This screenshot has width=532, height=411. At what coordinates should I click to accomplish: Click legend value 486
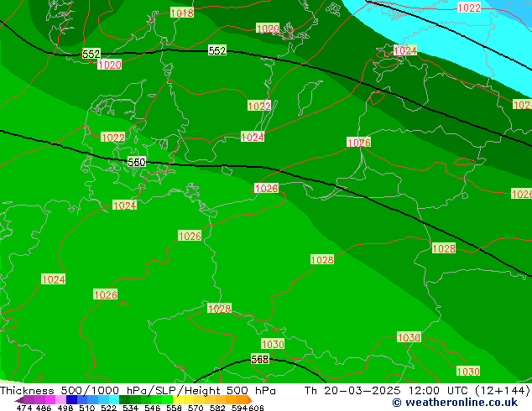44,408
